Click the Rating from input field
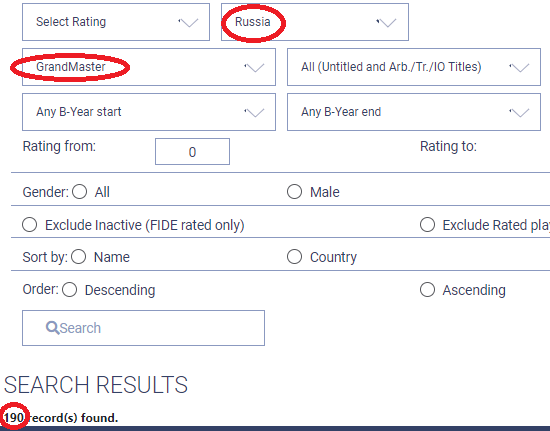 pyautogui.click(x=192, y=151)
